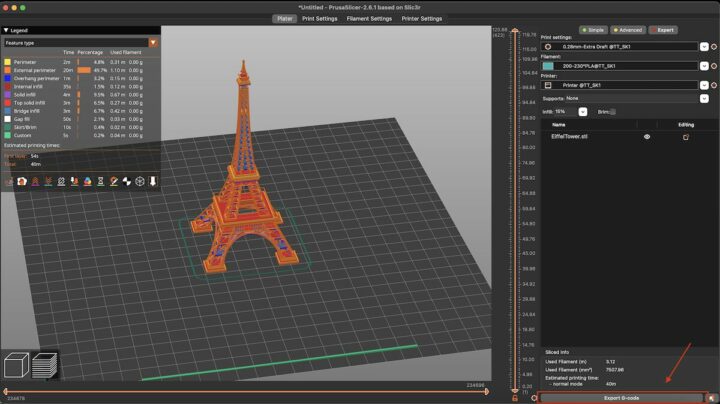Open printer settings gear icon
Viewport: 720px width, 404px height.
pos(714,86)
